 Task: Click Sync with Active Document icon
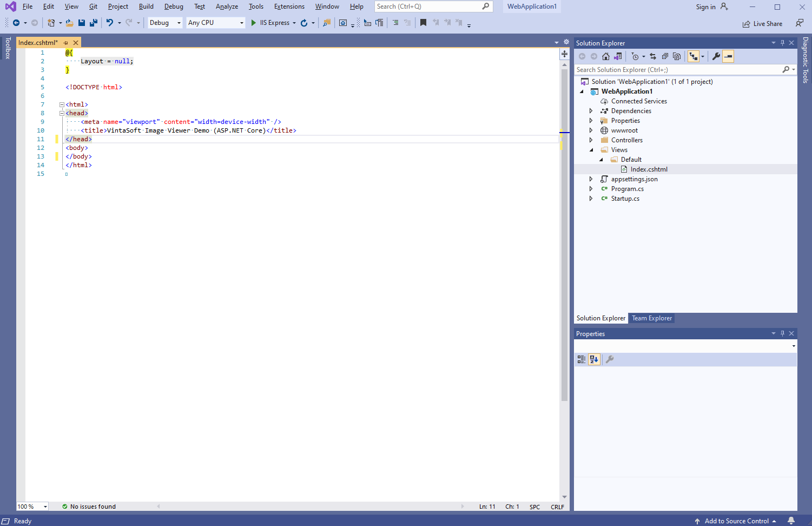(653, 56)
